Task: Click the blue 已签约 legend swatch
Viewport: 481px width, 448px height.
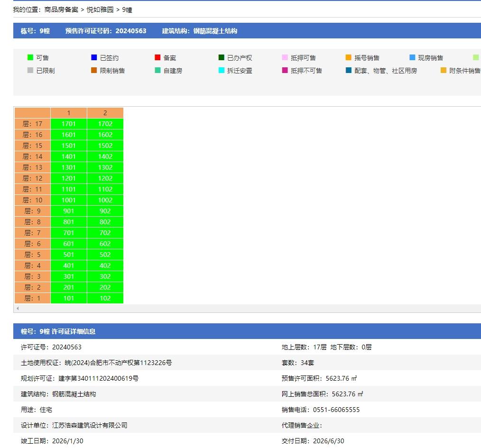Action: coord(94,57)
